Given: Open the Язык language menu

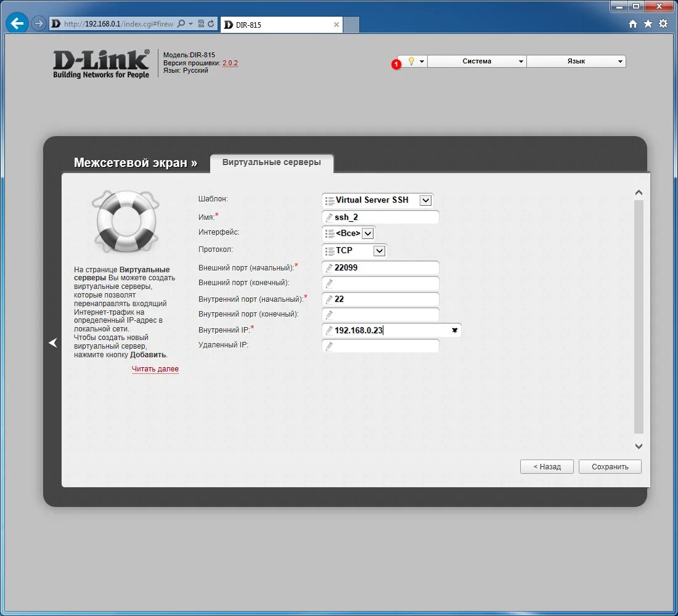Looking at the screenshot, I should click(x=576, y=62).
